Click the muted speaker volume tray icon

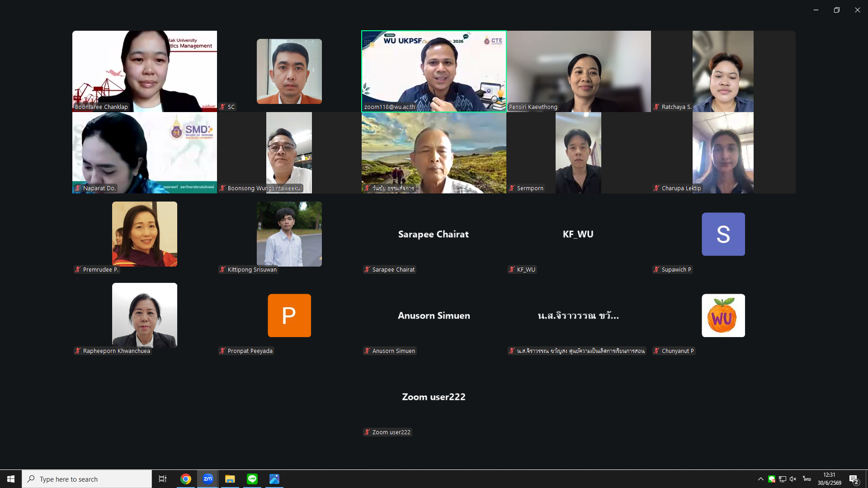[793, 479]
